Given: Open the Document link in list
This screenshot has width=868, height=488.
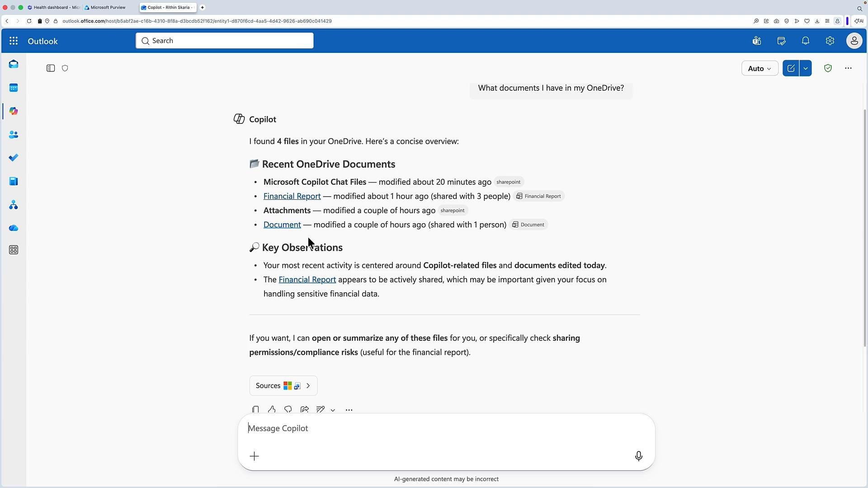Looking at the screenshot, I should [x=282, y=225].
